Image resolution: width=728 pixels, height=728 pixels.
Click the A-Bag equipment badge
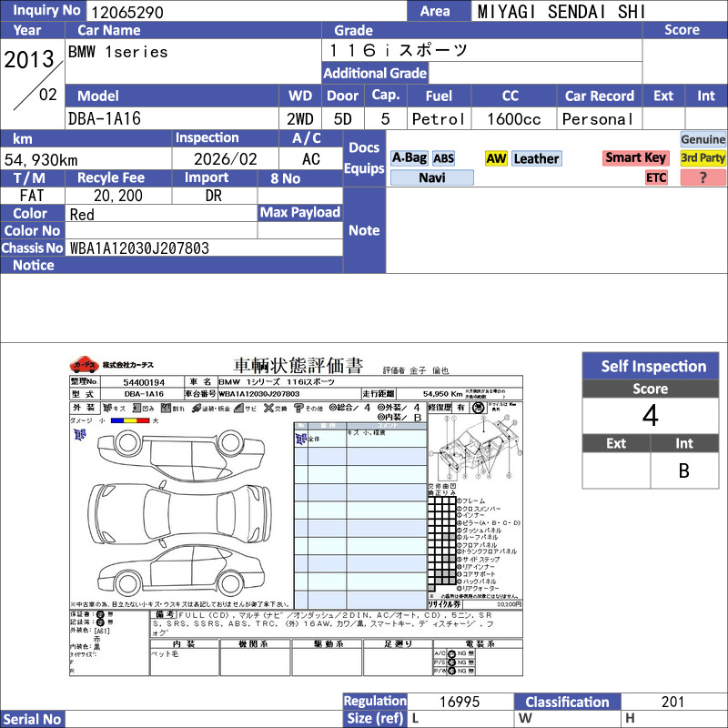point(409,158)
